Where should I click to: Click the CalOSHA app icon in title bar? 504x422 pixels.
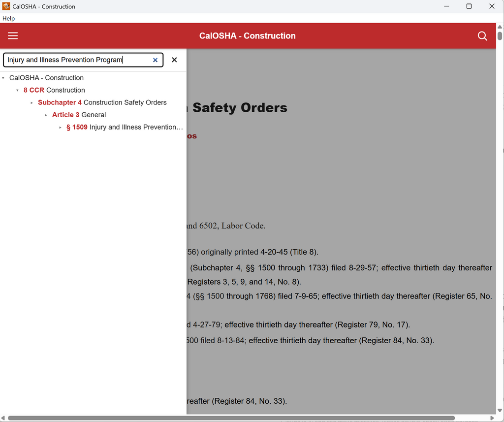pyautogui.click(x=6, y=6)
